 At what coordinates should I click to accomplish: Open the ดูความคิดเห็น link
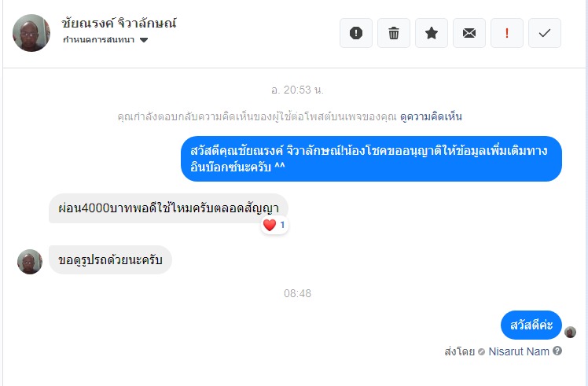point(431,116)
